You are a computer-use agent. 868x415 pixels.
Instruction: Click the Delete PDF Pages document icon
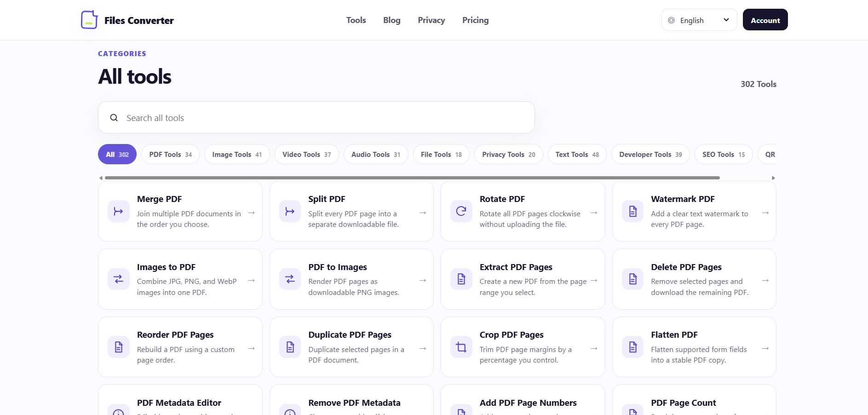[633, 279]
